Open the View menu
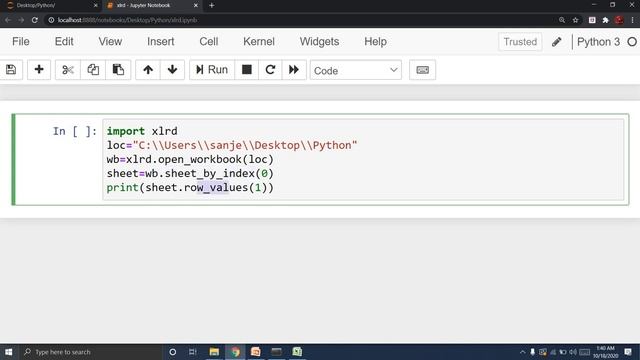Viewport: 640px width, 360px height. [x=110, y=42]
